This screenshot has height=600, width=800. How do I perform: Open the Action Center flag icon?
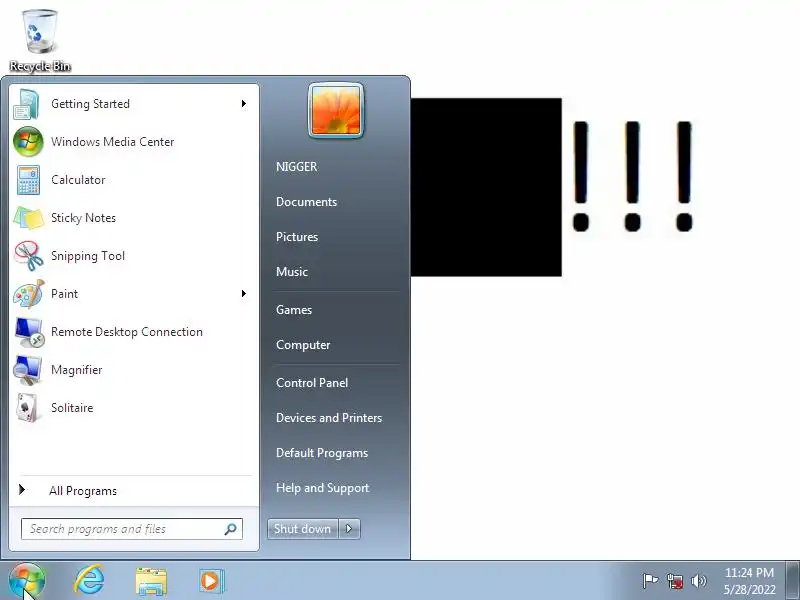[650, 581]
